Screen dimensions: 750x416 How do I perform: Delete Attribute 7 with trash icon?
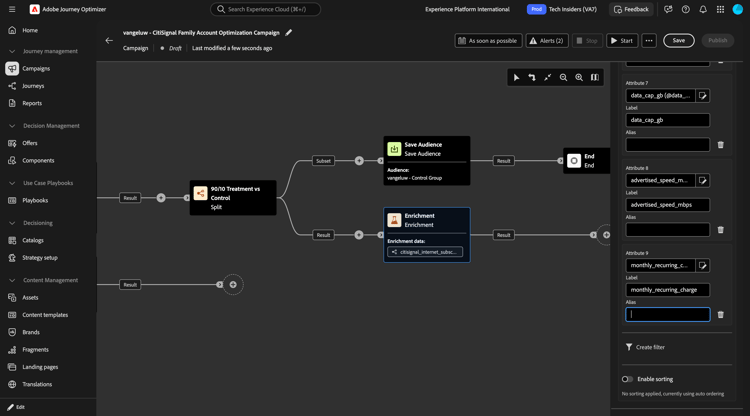point(721,145)
